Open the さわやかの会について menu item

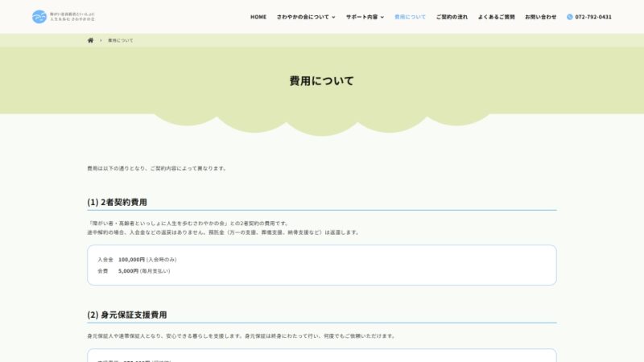(303, 17)
